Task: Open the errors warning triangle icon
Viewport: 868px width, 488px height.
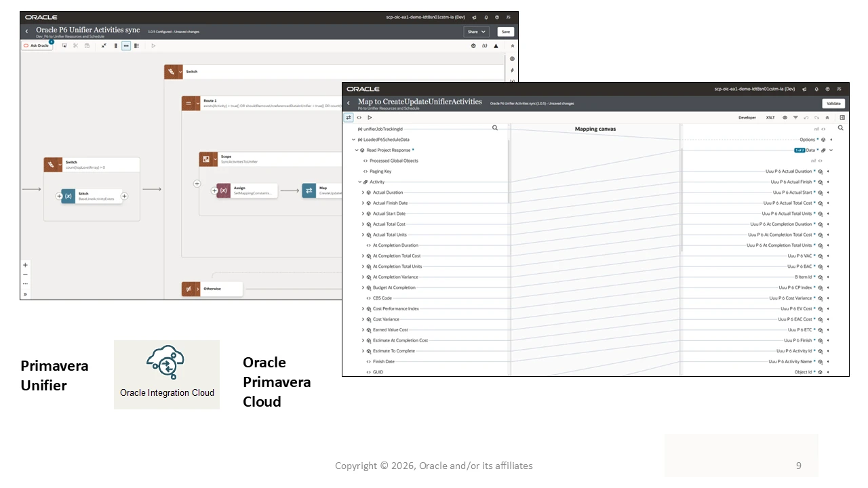Action: coord(496,45)
